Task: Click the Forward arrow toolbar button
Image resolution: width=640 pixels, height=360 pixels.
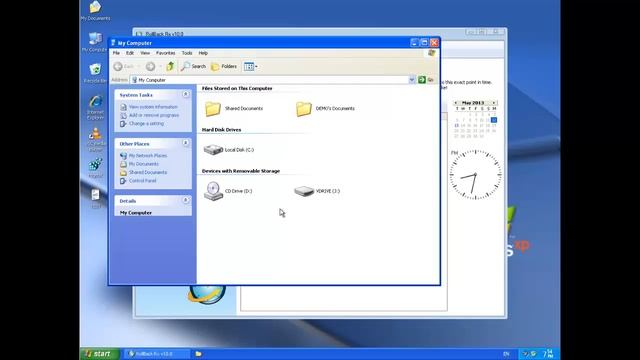Action: point(151,66)
